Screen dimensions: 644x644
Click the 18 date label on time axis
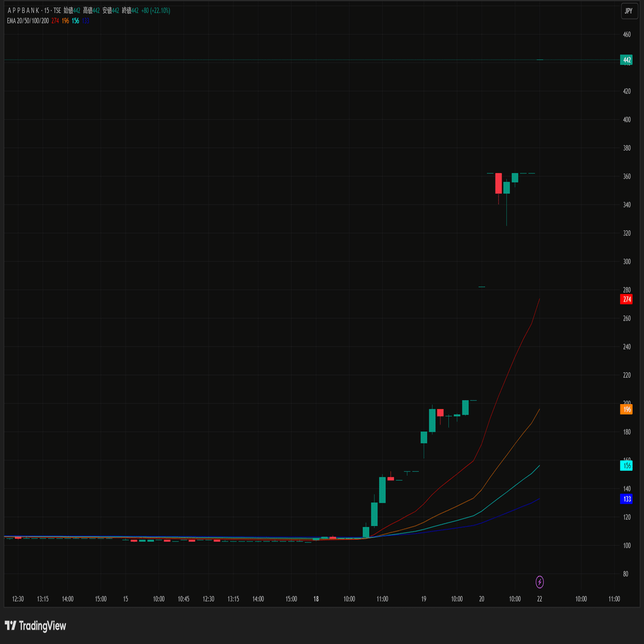[x=316, y=599]
